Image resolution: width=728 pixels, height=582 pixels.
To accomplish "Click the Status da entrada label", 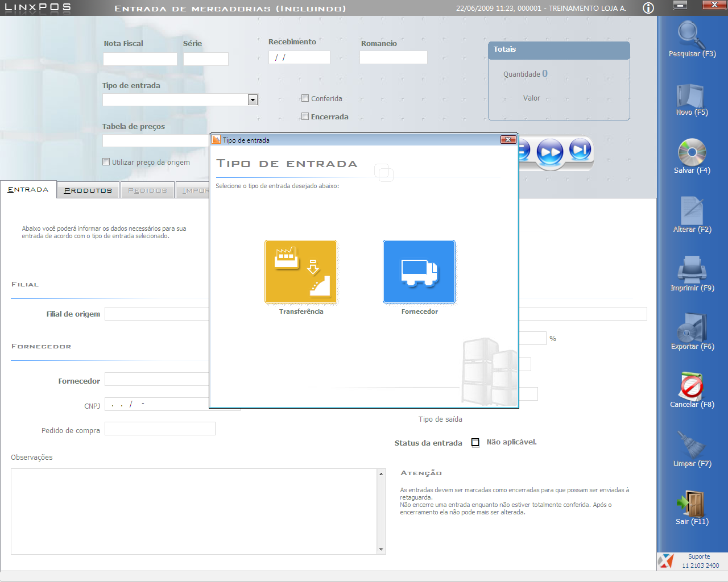I will coord(428,443).
